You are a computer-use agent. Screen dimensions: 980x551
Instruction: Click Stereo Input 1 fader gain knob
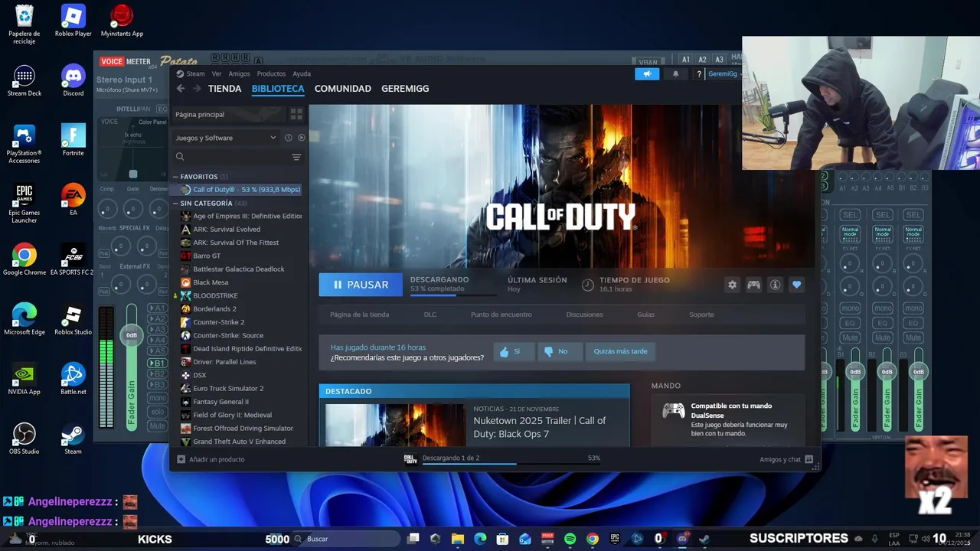tap(132, 335)
